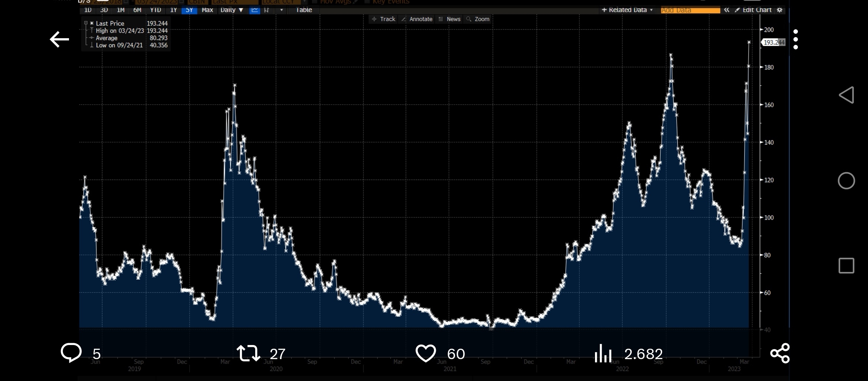The width and height of the screenshot is (868, 381).
Task: Share this chart post
Action: click(780, 354)
